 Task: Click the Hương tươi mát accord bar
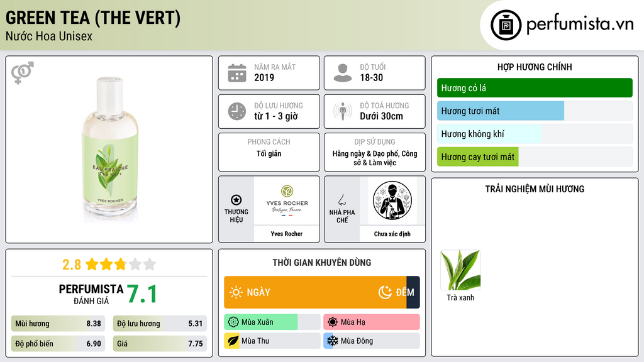pyautogui.click(x=535, y=111)
